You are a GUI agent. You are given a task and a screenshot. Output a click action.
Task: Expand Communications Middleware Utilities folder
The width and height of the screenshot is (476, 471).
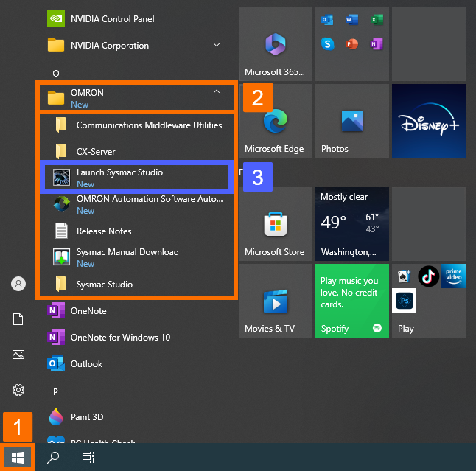(149, 125)
